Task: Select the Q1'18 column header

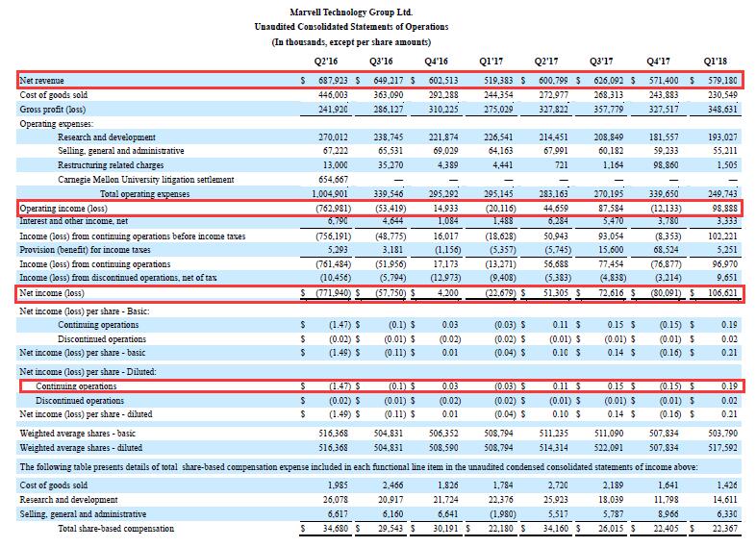Action: tap(715, 62)
